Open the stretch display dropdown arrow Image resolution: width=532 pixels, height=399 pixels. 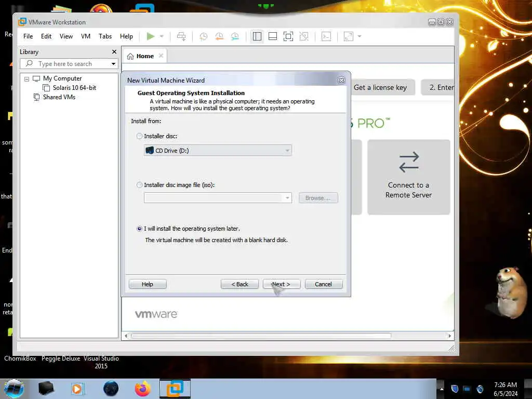point(360,36)
